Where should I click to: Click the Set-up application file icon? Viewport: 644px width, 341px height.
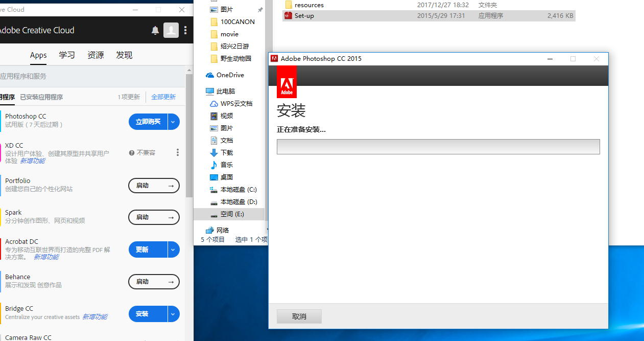click(x=288, y=16)
